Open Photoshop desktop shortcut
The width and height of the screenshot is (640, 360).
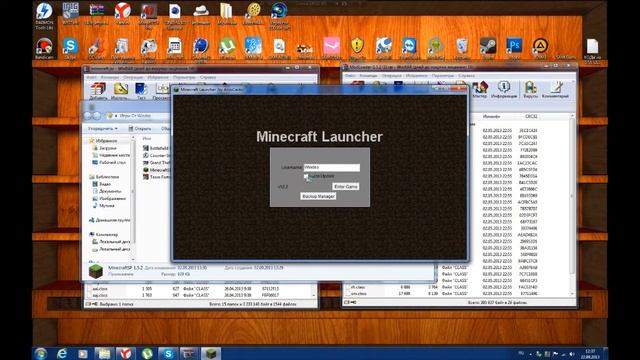pyautogui.click(x=514, y=49)
